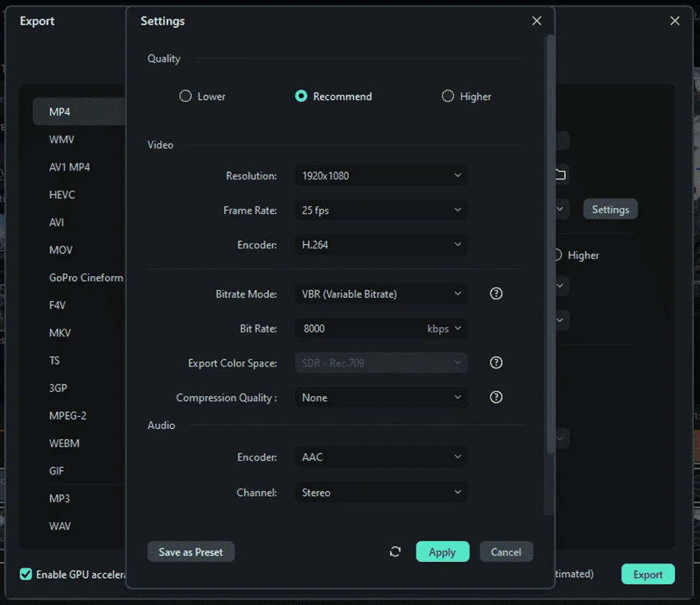Screen dimensions: 700x605
Task: Open the Channel Stereo dropdown
Action: tap(381, 492)
